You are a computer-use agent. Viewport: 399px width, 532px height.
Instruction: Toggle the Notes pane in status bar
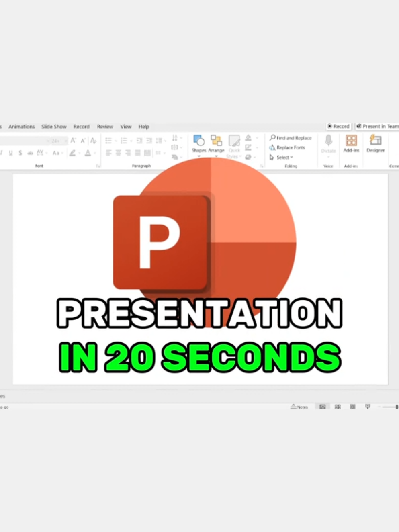pyautogui.click(x=299, y=407)
